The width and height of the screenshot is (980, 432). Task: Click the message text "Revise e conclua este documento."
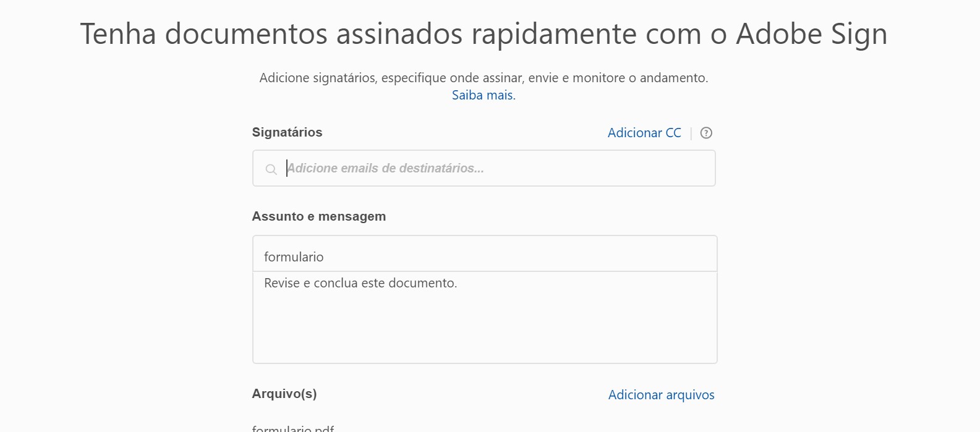(x=360, y=283)
